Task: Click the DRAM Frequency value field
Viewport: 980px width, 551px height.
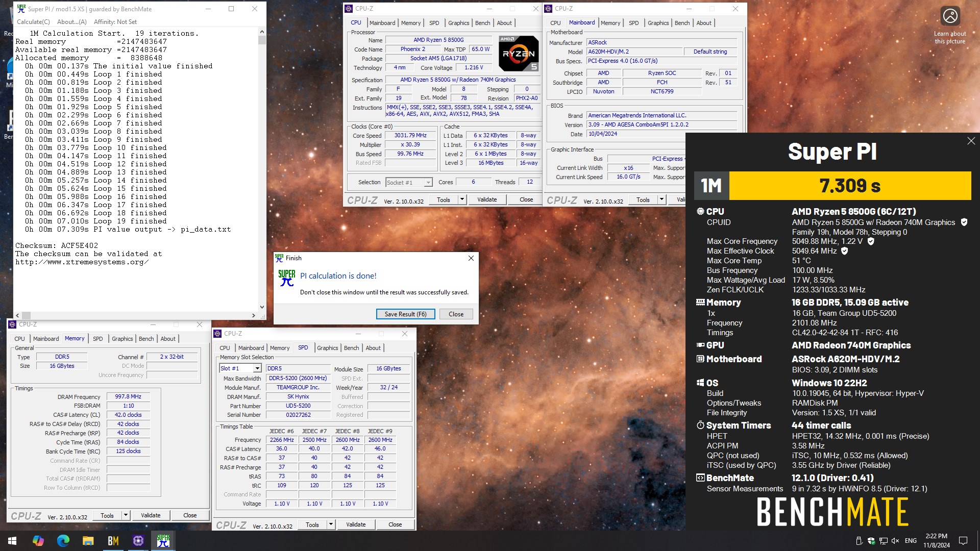Action: [x=128, y=396]
